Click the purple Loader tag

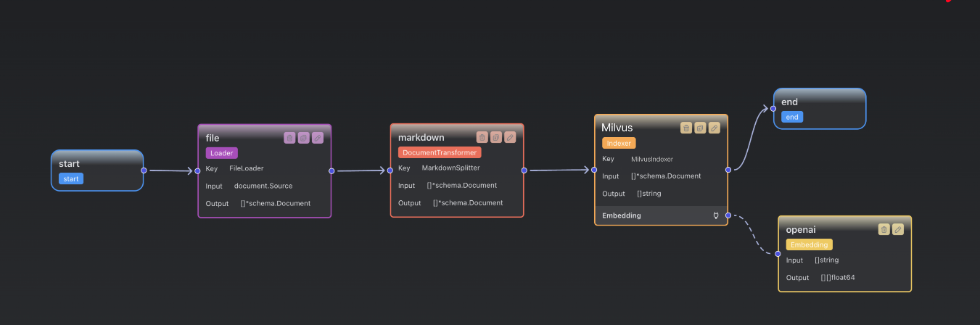tap(222, 153)
